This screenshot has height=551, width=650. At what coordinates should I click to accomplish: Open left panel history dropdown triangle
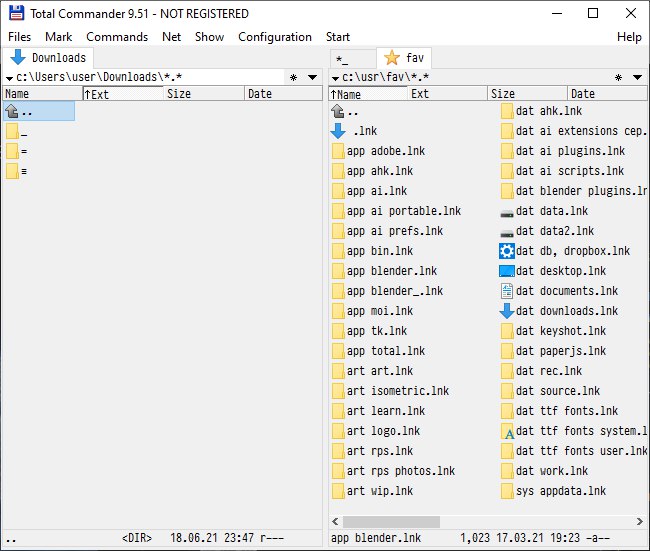click(x=313, y=78)
